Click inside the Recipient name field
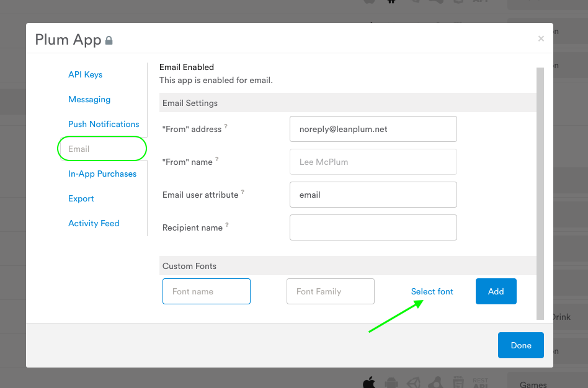588x388 pixels. click(373, 227)
